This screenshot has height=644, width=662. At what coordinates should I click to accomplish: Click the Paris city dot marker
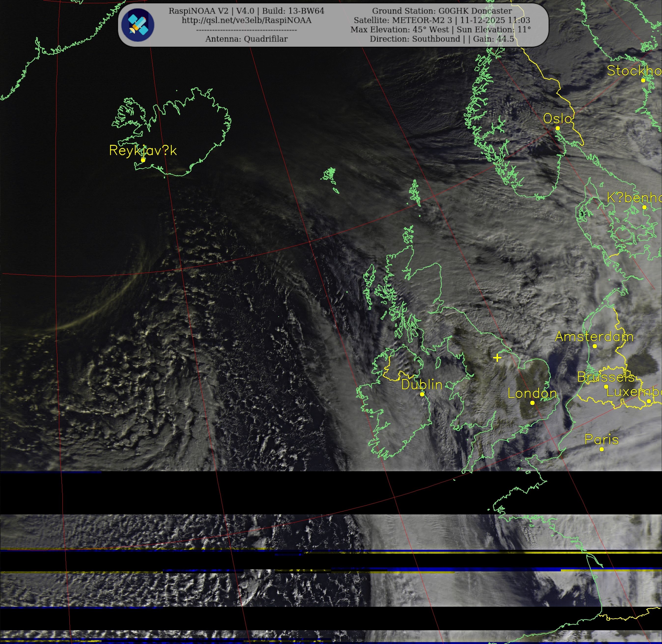click(x=601, y=449)
